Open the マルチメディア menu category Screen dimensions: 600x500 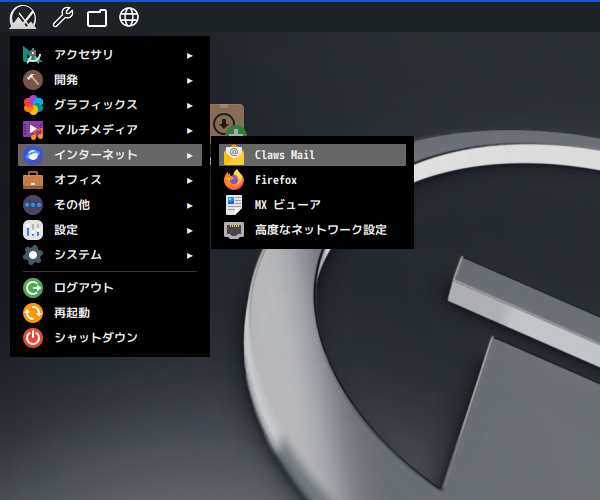point(110,130)
